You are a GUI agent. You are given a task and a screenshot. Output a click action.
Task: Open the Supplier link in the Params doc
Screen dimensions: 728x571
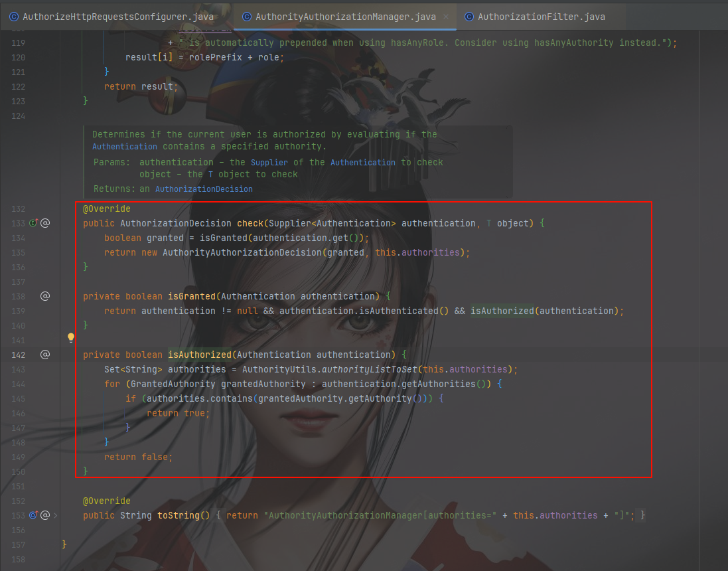[269, 162]
